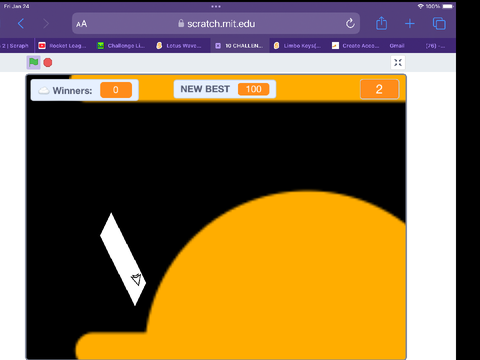
Task: Go back using Safari's back arrow
Action: 21,24
